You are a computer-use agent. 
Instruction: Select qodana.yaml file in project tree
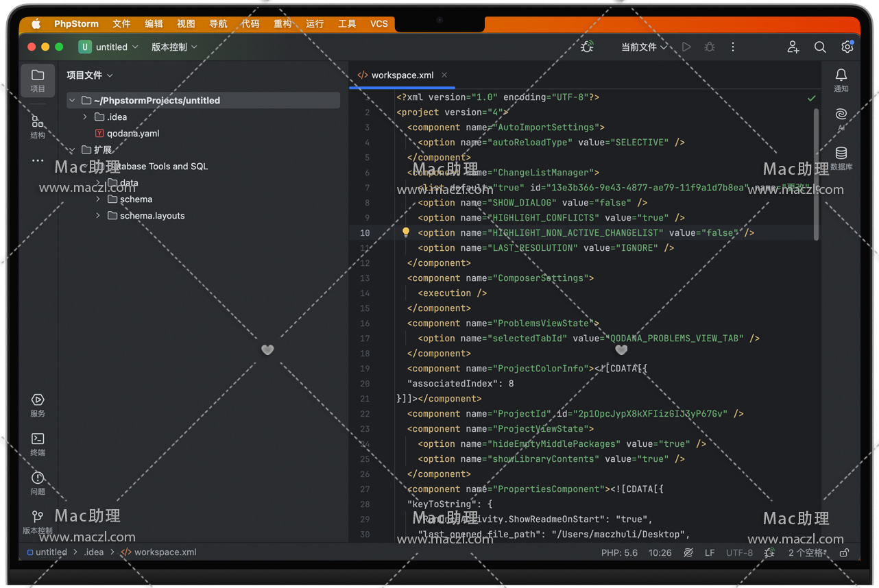(132, 134)
